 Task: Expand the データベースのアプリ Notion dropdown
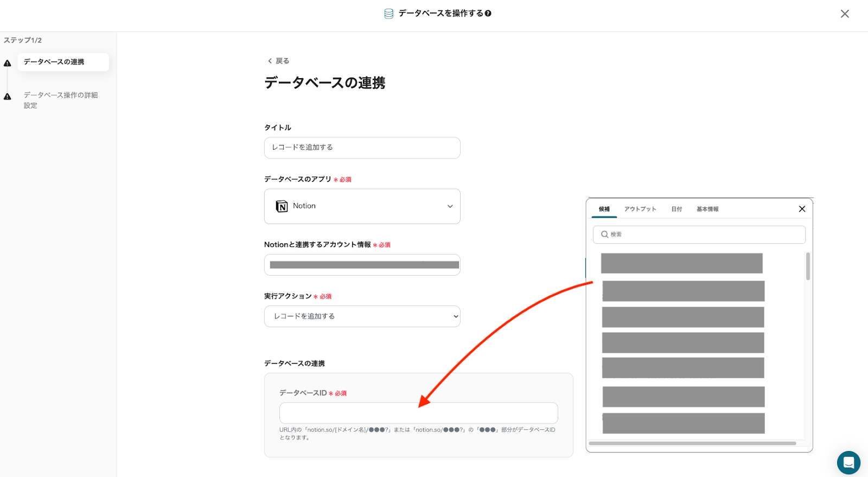click(449, 206)
